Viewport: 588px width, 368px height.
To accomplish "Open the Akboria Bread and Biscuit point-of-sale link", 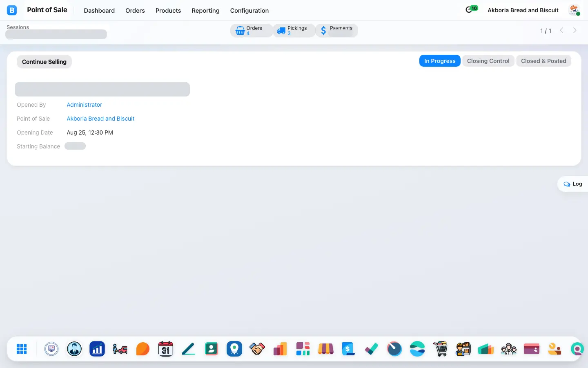I will [x=100, y=119].
